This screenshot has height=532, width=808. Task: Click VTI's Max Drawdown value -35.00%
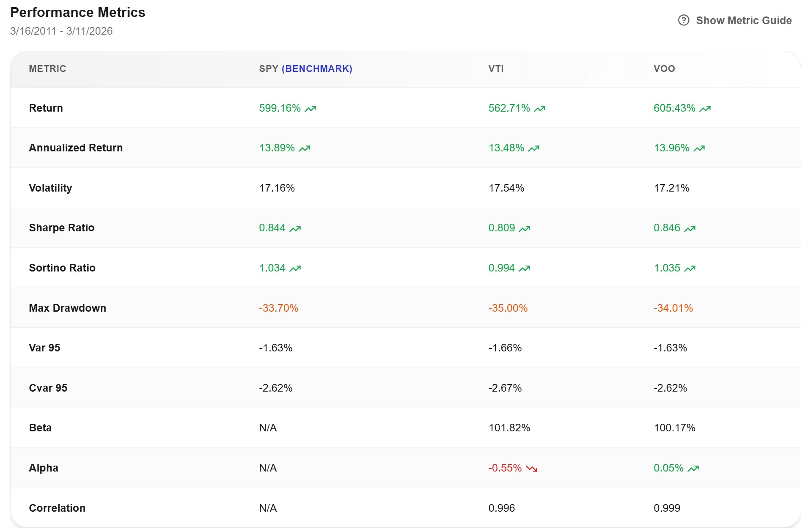(508, 308)
